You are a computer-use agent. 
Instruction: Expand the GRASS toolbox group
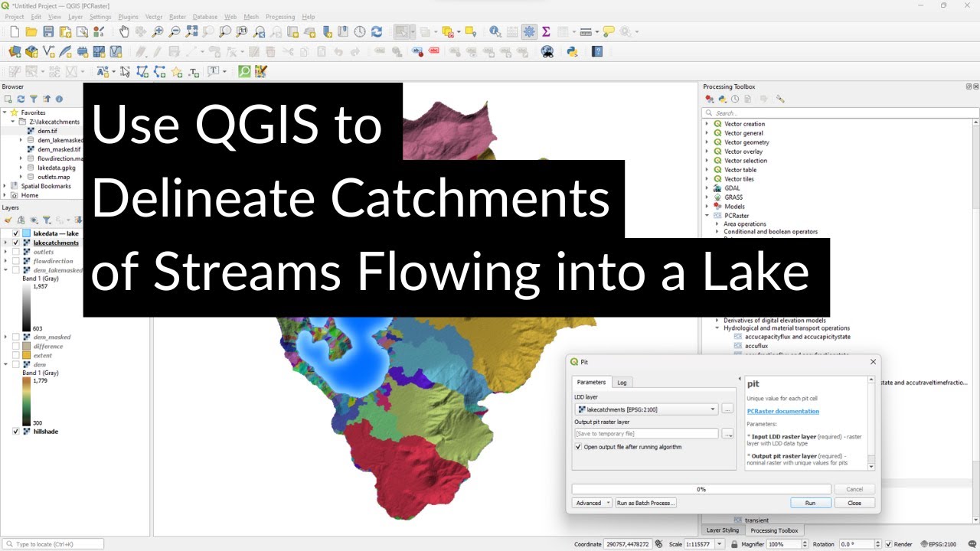click(707, 197)
